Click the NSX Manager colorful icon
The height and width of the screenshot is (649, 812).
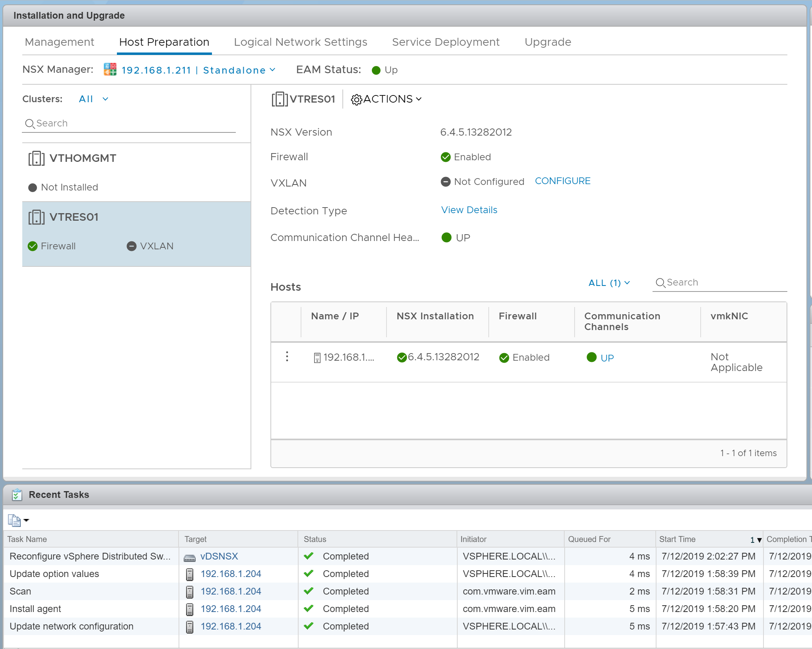click(110, 70)
